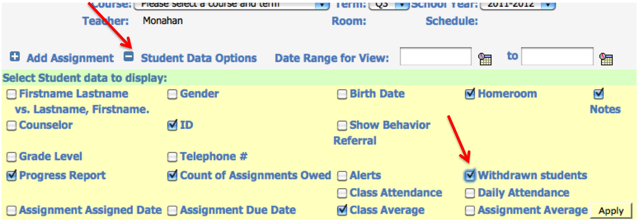Click the plus icon beside Add Assignment
This screenshot has height=223, width=644.
click(15, 56)
